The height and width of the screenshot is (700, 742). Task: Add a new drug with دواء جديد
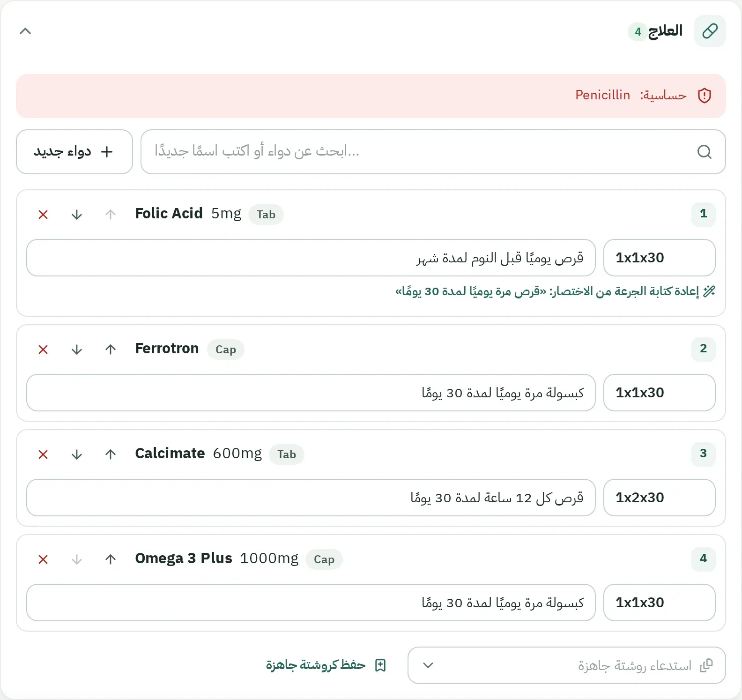(74, 152)
